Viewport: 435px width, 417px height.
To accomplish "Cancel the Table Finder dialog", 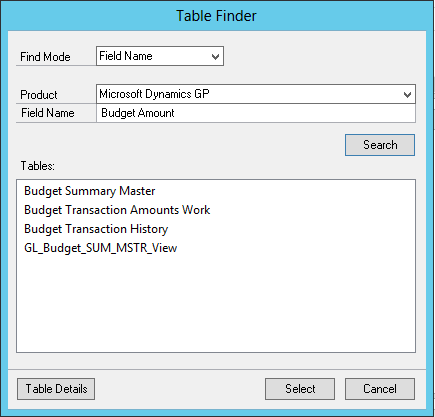I will tap(380, 389).
